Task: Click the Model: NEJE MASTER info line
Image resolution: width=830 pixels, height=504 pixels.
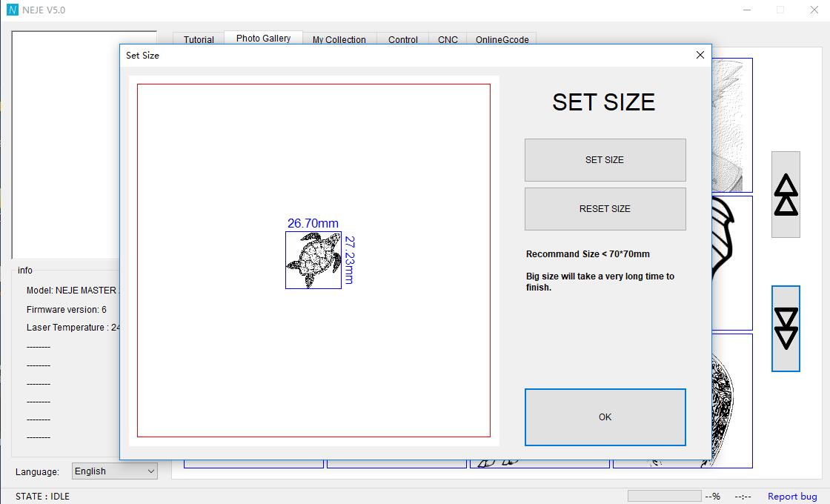Action: (73, 290)
